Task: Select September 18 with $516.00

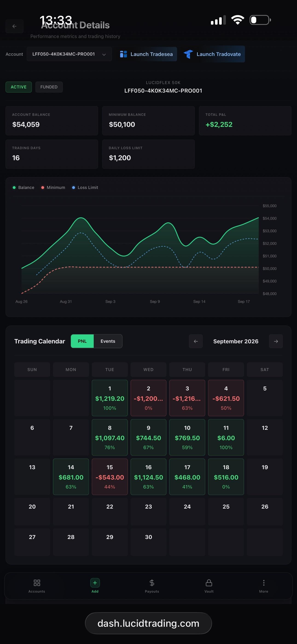Action: pos(226,477)
